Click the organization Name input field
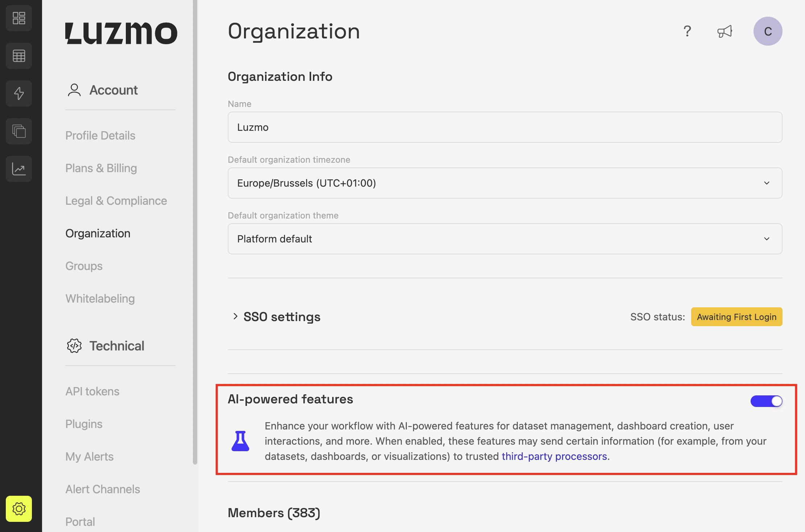805x532 pixels. (x=505, y=127)
